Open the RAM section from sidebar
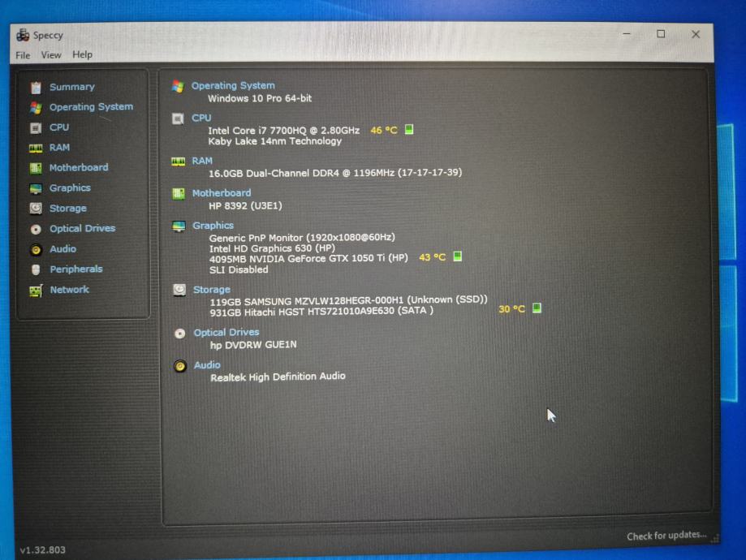 pyautogui.click(x=59, y=148)
